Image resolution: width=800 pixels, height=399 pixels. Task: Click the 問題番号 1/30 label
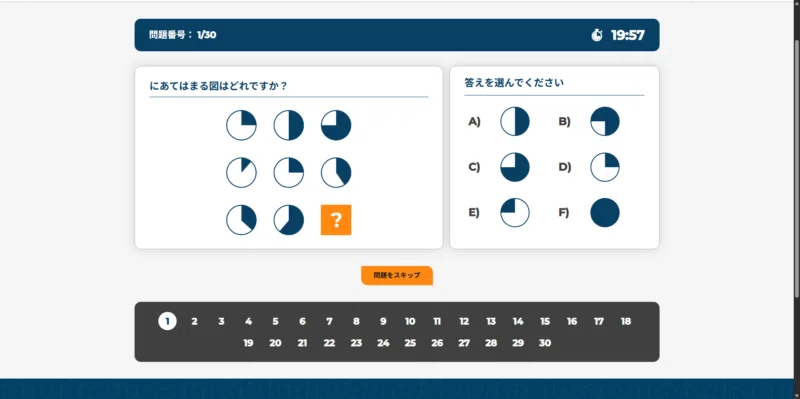click(x=183, y=35)
